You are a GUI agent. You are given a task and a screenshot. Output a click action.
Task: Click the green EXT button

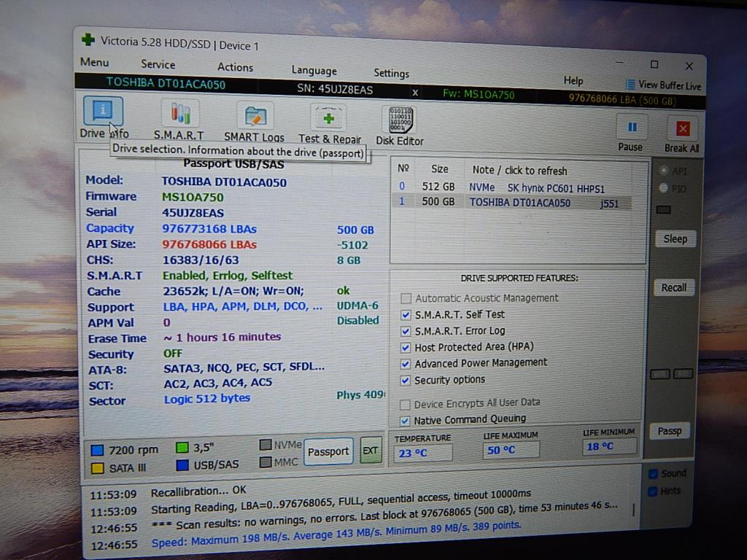[x=371, y=451]
